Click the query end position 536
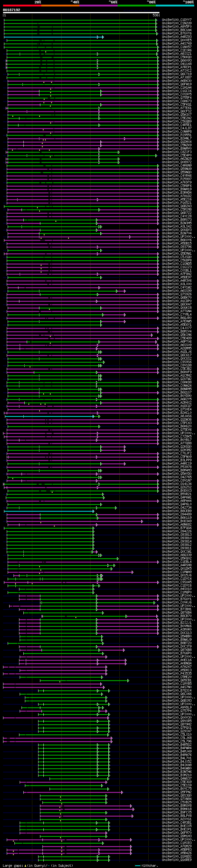Image resolution: width=197 pixels, height=868 pixels. click(x=155, y=15)
